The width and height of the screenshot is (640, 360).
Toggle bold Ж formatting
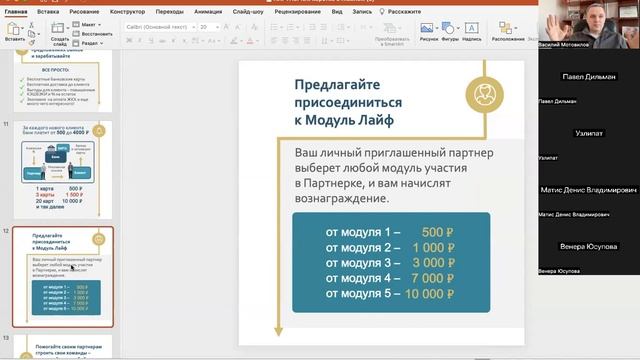[129, 41]
